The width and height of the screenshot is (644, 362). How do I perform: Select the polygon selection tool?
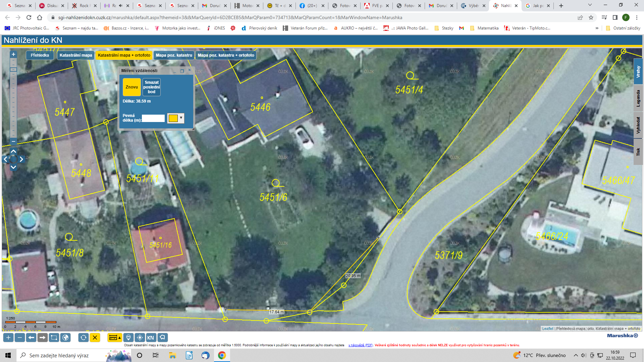click(162, 338)
